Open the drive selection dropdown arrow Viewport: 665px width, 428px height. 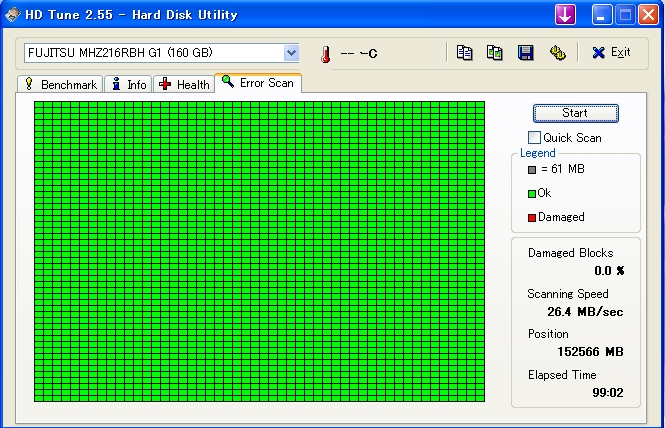[291, 53]
